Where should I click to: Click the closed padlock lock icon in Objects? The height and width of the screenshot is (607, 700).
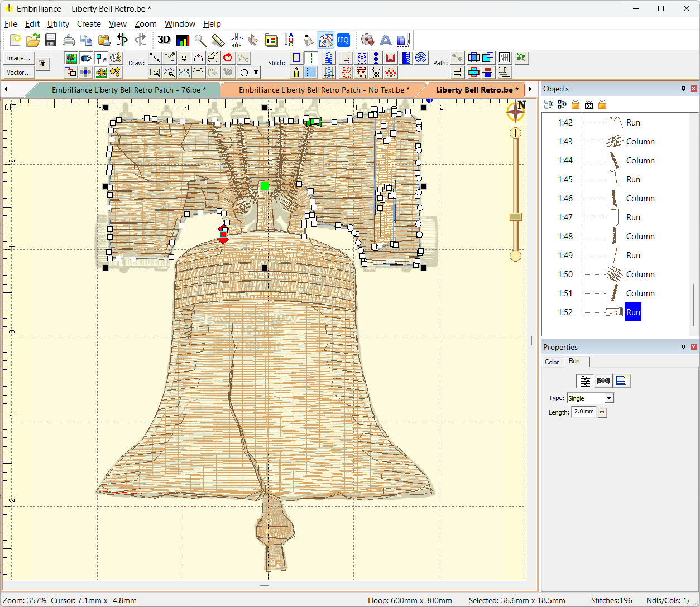pos(576,104)
